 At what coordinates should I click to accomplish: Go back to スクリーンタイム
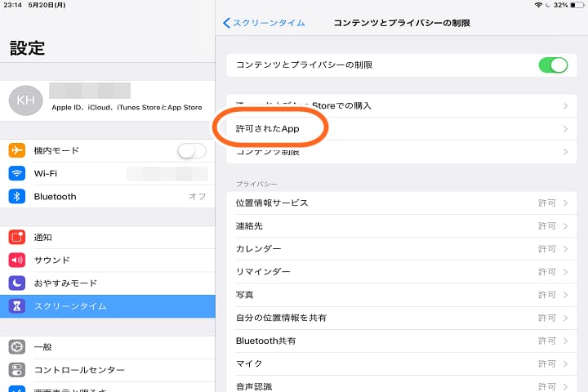(x=264, y=23)
